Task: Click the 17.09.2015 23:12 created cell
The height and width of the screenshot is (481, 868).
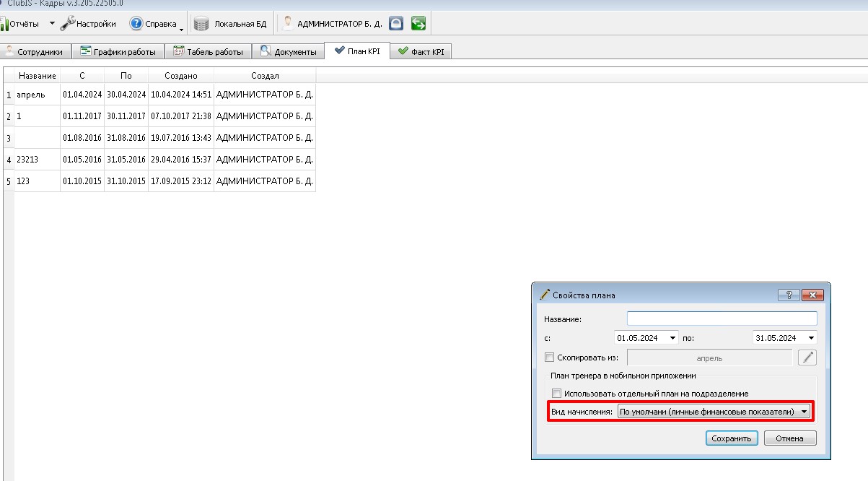Action: pyautogui.click(x=181, y=181)
